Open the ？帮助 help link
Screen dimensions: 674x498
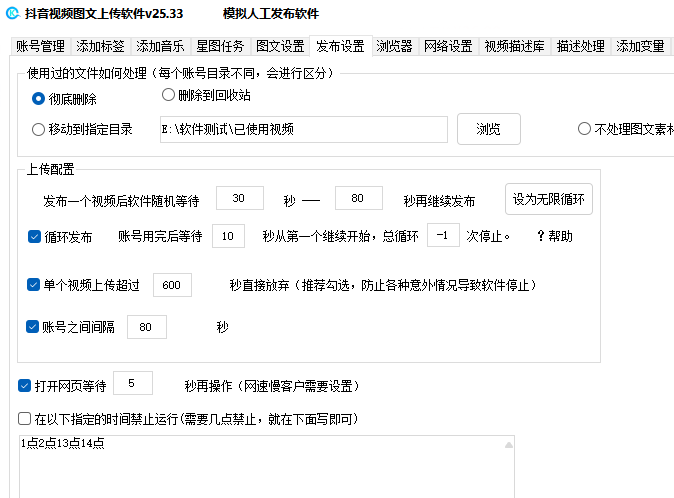click(555, 237)
